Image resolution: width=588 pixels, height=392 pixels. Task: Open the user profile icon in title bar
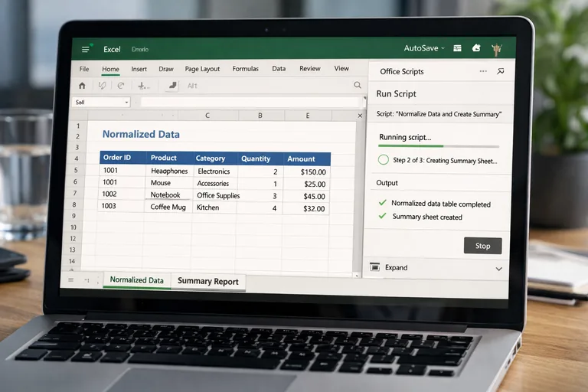[496, 49]
